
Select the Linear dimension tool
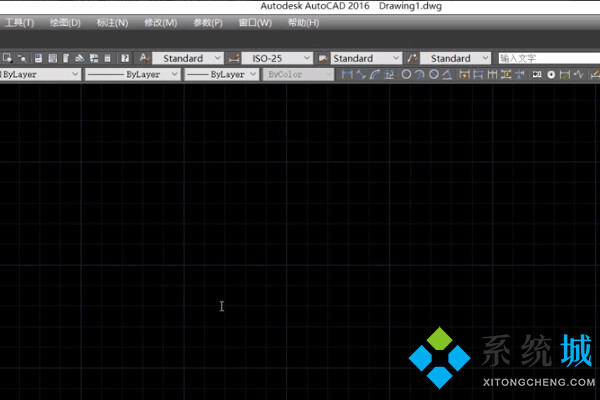pos(347,75)
